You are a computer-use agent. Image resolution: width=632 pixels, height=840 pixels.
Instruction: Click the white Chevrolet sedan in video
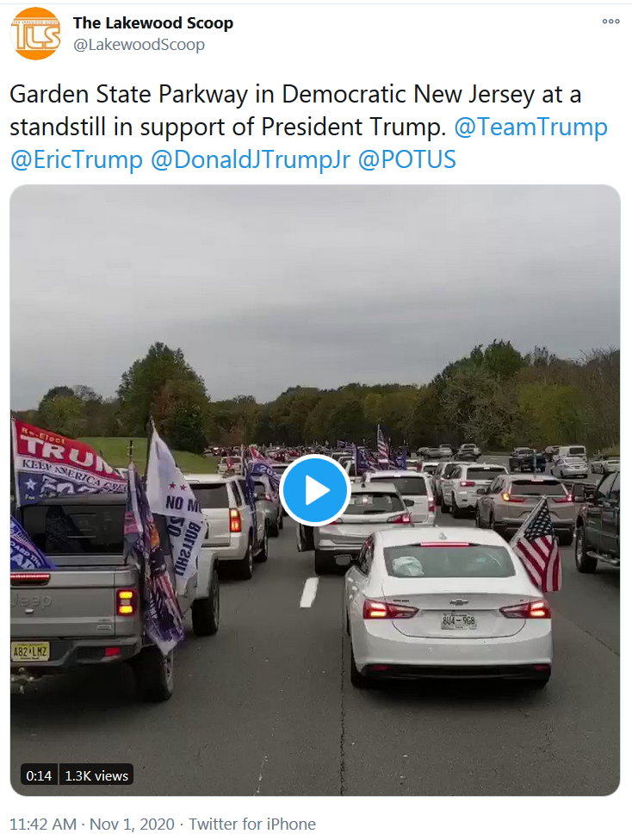point(449,607)
